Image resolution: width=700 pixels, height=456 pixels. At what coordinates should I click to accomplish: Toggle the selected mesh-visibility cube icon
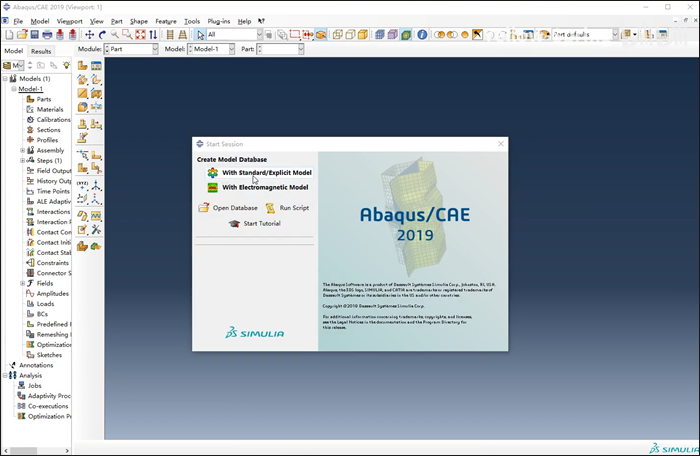(406, 34)
